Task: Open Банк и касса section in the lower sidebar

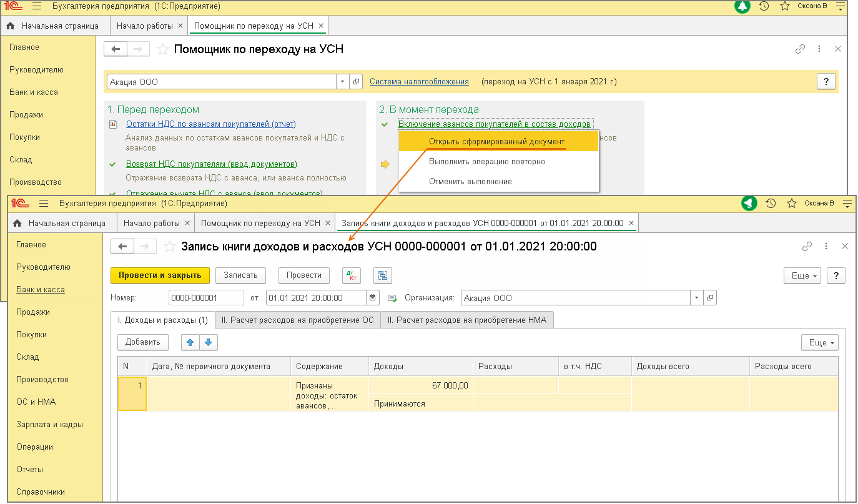Action: pos(41,290)
